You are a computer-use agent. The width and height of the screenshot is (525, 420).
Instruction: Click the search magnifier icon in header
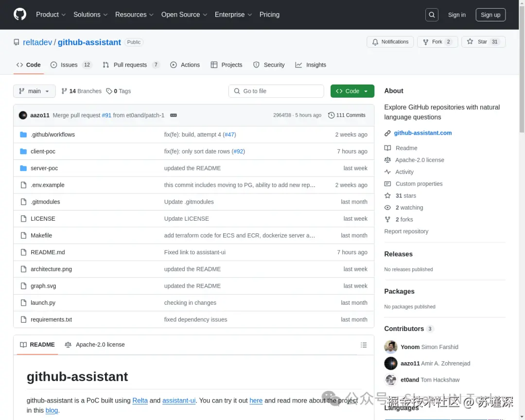pyautogui.click(x=432, y=15)
